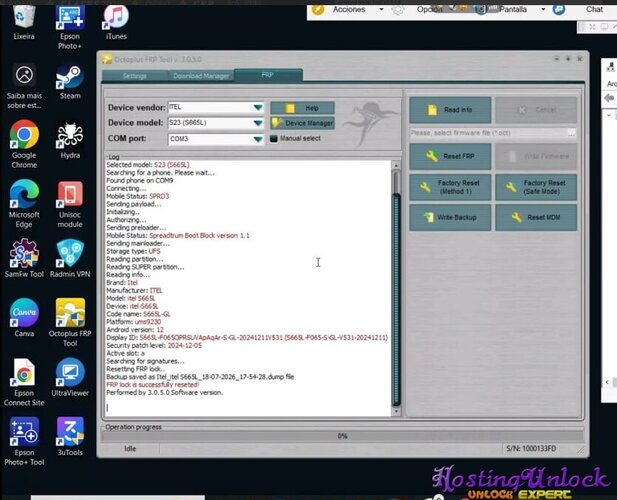This screenshot has width=617, height=500.
Task: Click the Reset FRP button
Action: (x=450, y=157)
